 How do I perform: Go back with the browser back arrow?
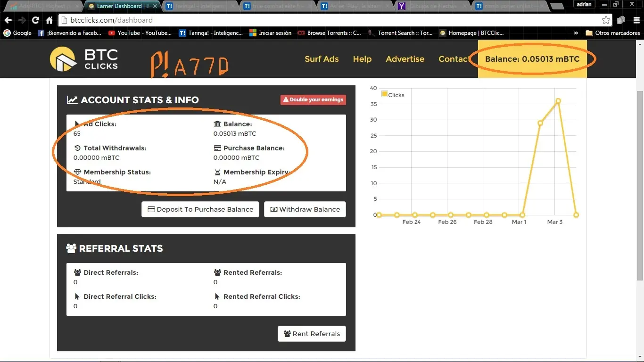coord(8,20)
